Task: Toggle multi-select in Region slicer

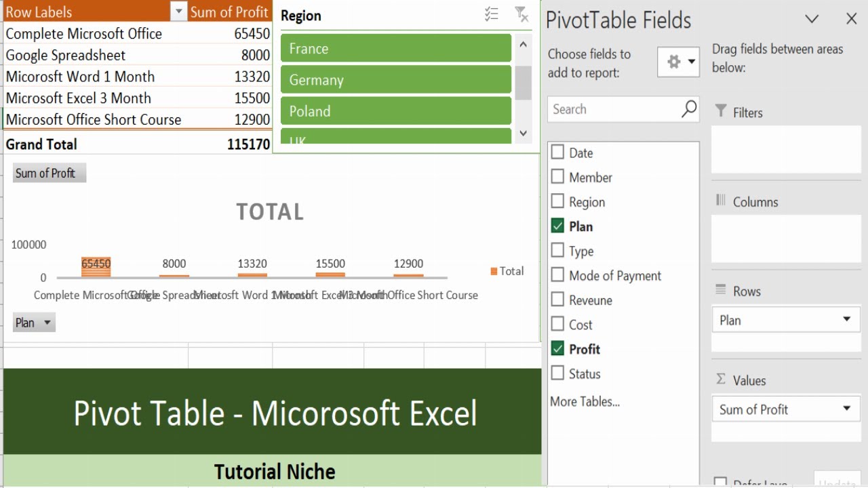Action: pyautogui.click(x=492, y=14)
